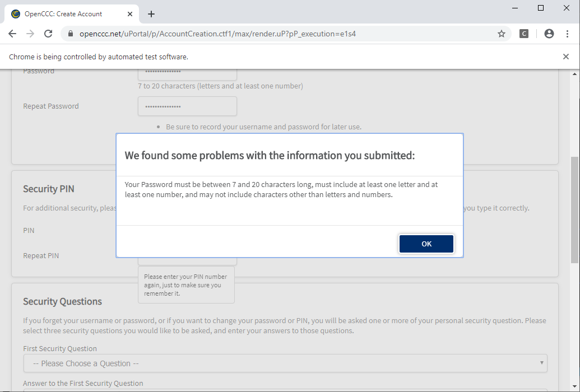
Task: Click the Password input field
Action: coord(187,72)
